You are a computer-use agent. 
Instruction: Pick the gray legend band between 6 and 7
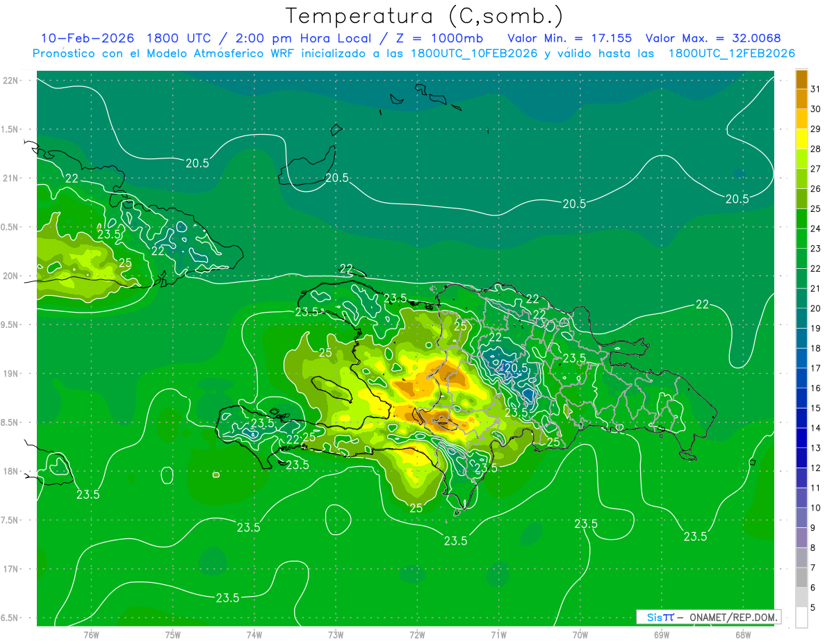coord(801,577)
